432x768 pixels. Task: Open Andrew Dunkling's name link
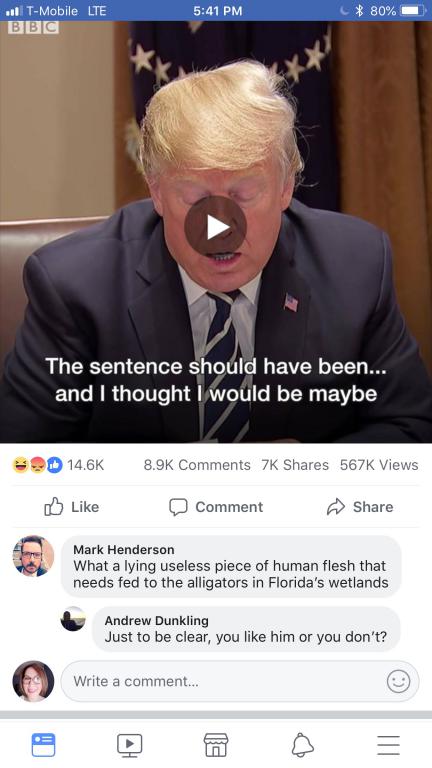pyautogui.click(x=157, y=621)
